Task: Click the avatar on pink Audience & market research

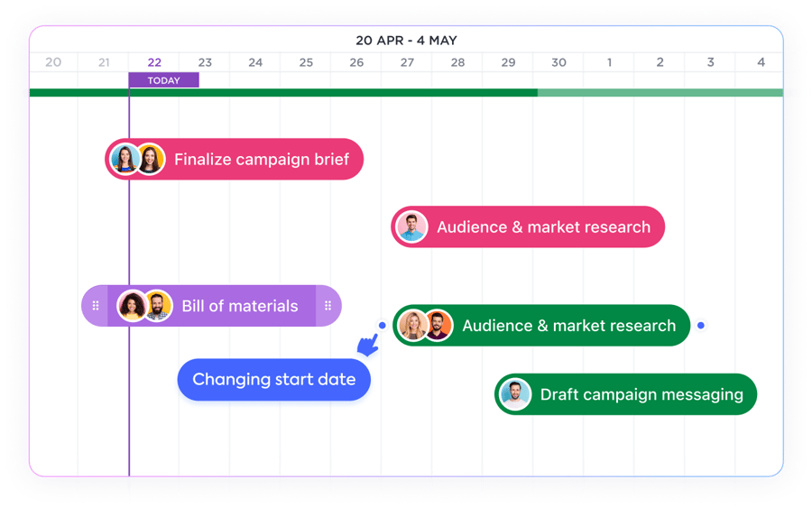Action: 411,226
